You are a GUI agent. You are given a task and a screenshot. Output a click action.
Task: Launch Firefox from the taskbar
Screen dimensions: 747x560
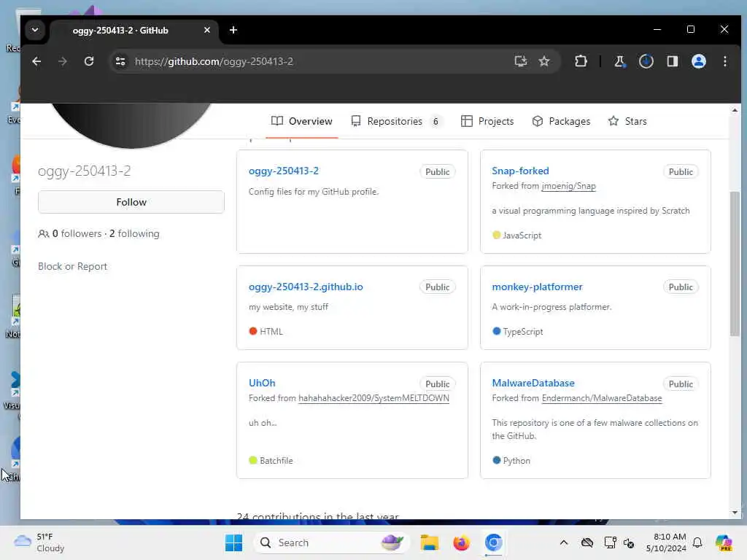[461, 542]
